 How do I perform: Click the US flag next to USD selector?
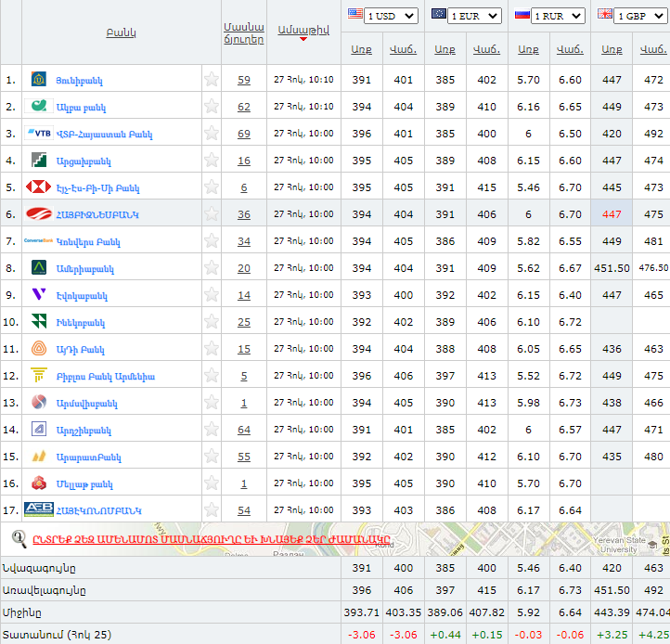[355, 14]
